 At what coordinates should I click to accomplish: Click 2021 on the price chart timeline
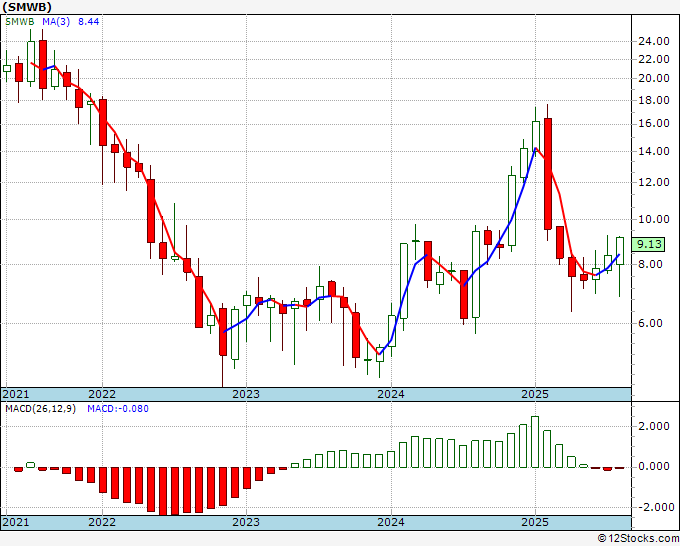(16, 394)
